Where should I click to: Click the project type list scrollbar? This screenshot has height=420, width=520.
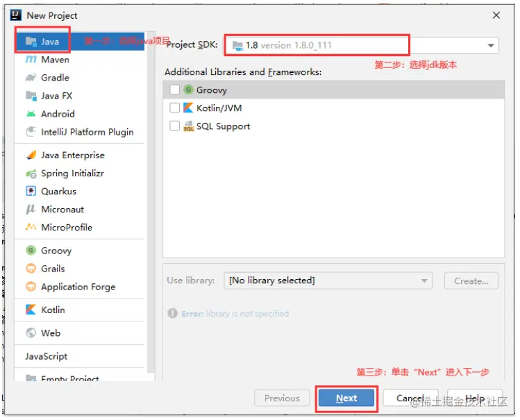[151, 202]
